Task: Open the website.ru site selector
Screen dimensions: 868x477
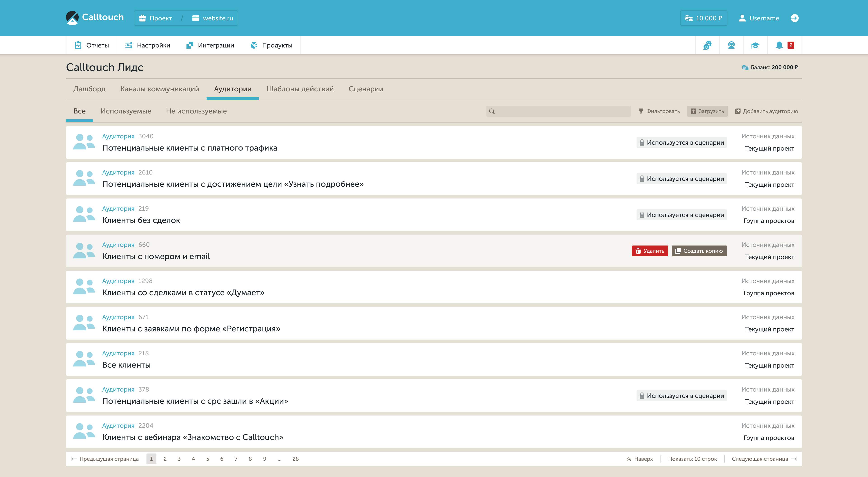Action: (213, 18)
